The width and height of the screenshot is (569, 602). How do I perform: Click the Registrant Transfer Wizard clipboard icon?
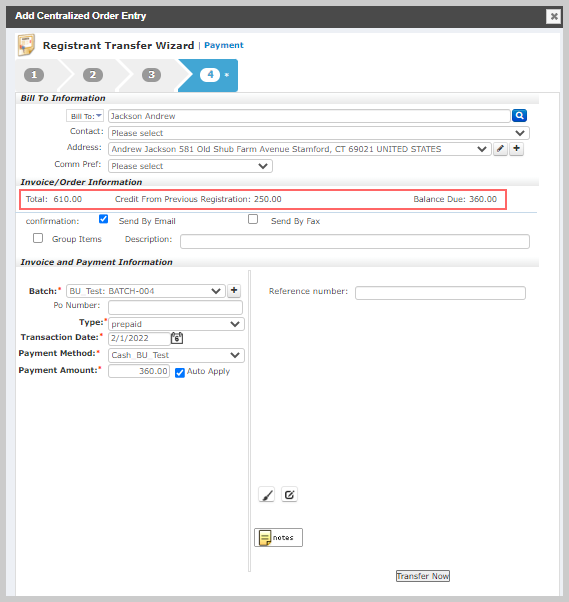pyautogui.click(x=26, y=45)
